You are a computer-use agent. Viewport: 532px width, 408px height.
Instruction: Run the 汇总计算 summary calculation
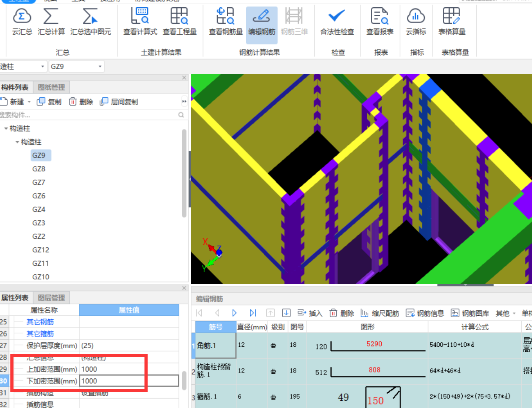pos(51,22)
